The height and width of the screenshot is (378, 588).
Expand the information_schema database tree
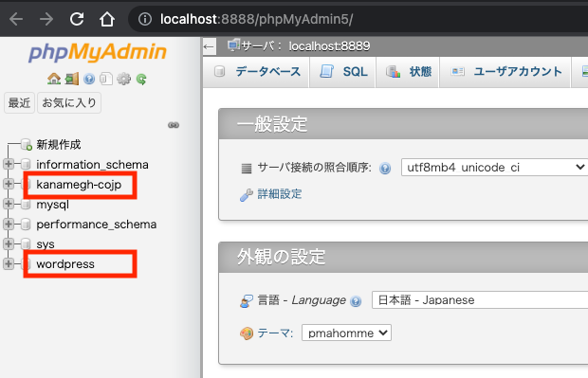9,164
